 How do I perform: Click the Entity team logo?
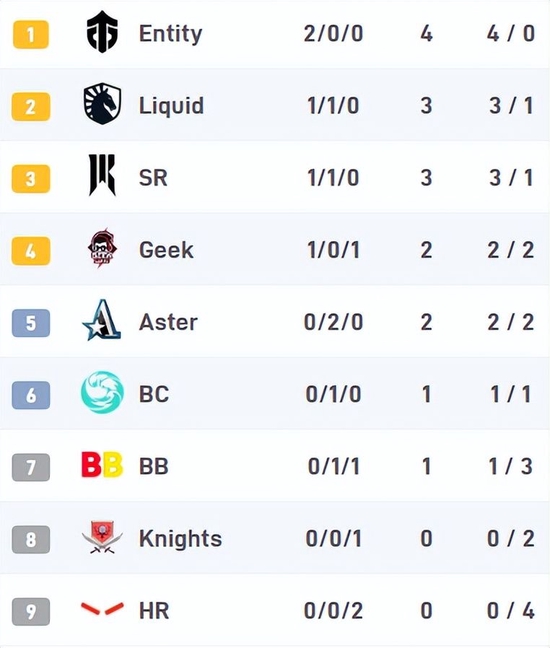102,32
